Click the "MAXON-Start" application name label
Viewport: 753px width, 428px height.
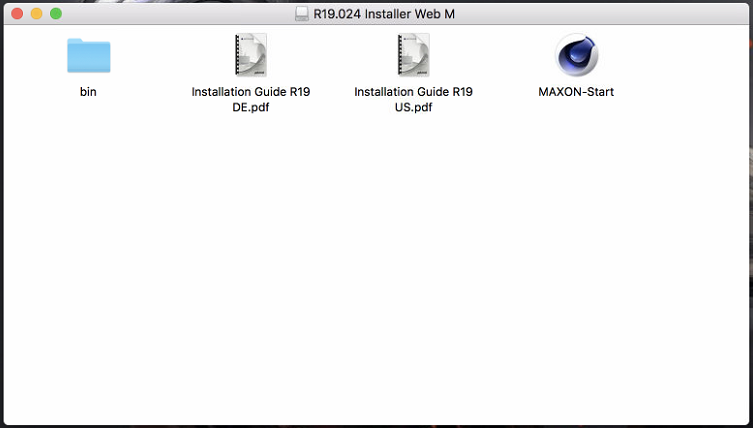pos(576,92)
